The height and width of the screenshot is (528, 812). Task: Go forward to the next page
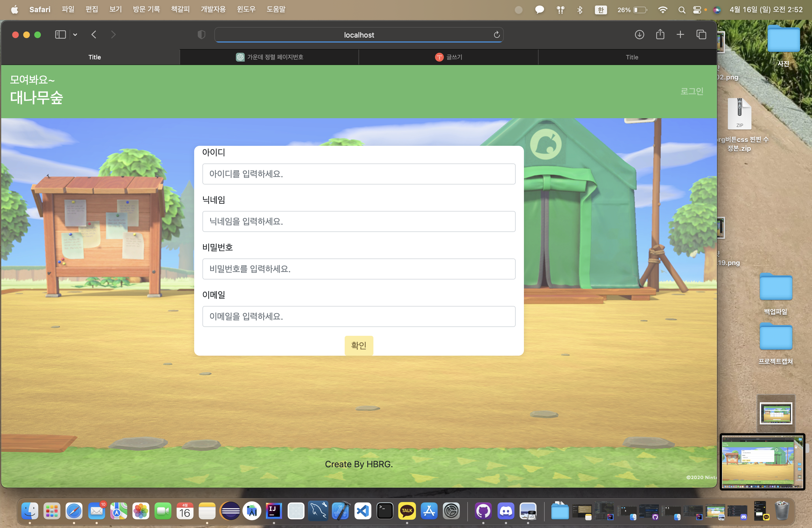click(113, 35)
